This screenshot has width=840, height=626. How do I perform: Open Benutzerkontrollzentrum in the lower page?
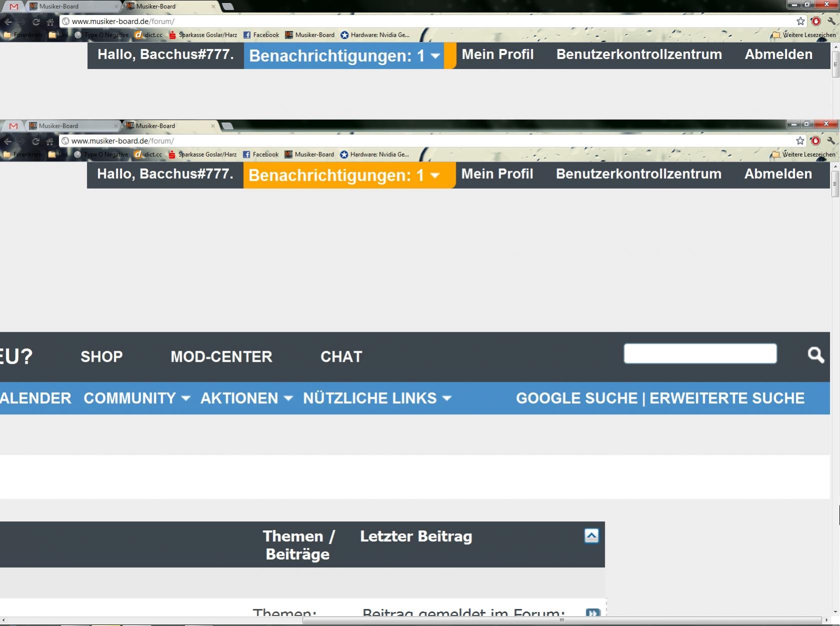point(639,174)
